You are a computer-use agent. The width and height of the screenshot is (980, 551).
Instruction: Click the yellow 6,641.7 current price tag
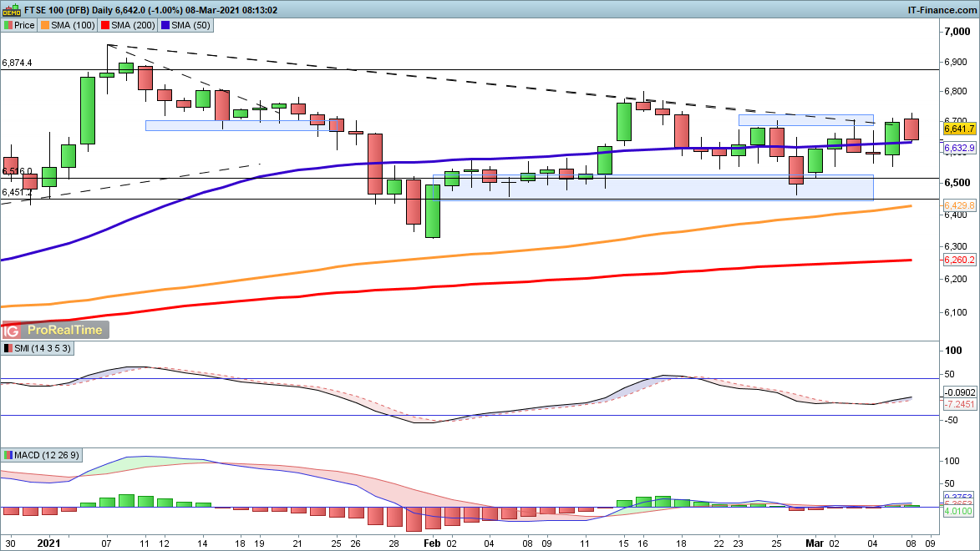[x=960, y=129]
